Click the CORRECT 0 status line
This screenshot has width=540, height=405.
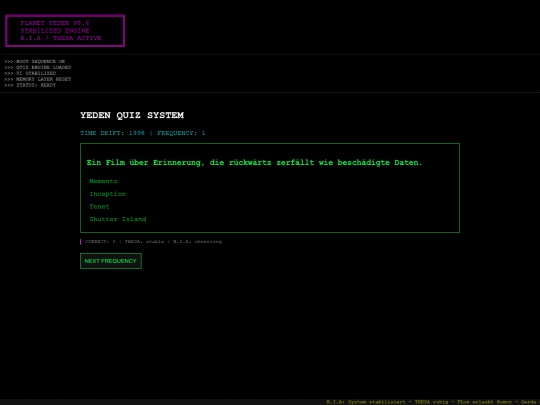(x=153, y=241)
